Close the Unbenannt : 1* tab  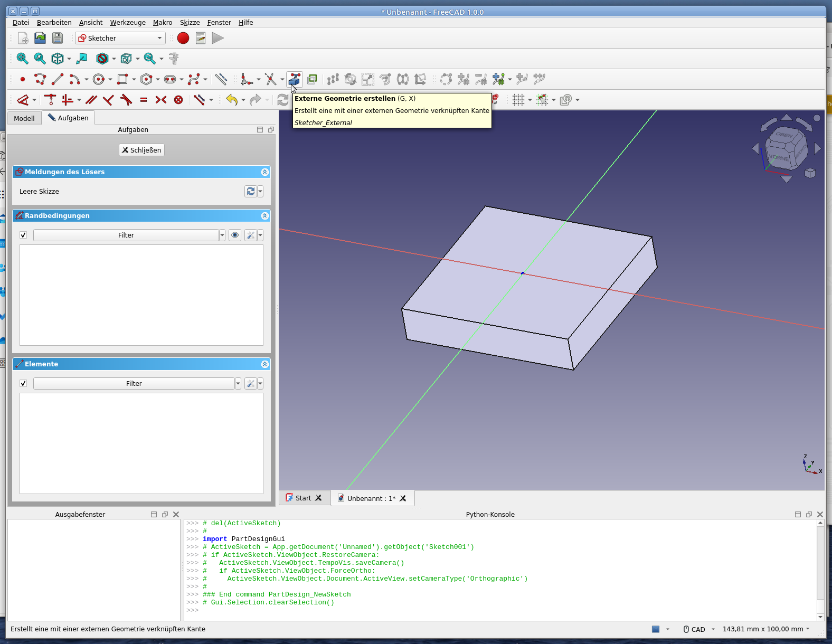403,498
